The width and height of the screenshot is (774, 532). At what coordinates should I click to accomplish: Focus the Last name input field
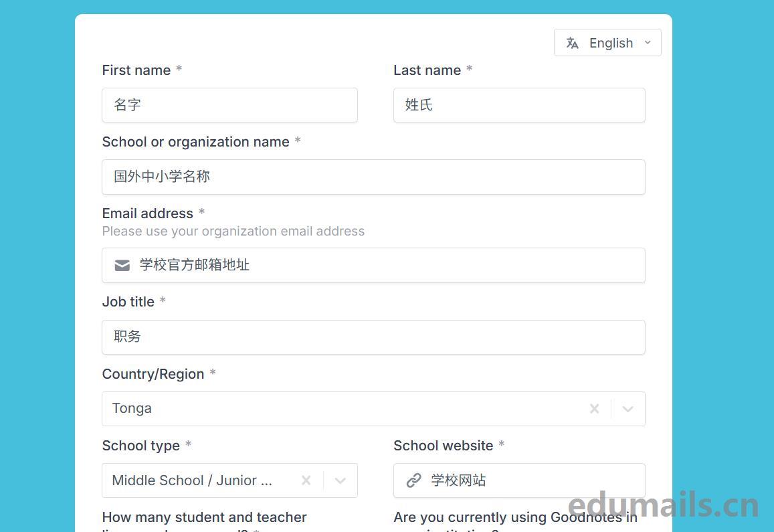click(x=519, y=105)
